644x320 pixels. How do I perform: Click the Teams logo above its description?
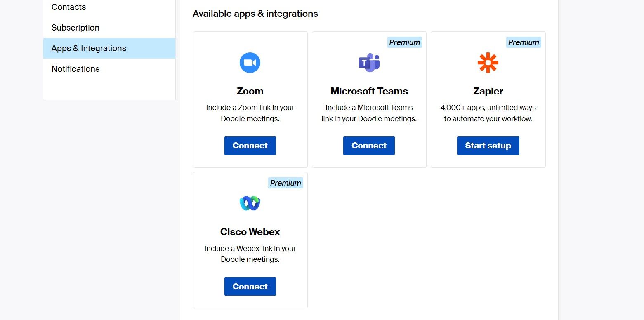click(369, 63)
